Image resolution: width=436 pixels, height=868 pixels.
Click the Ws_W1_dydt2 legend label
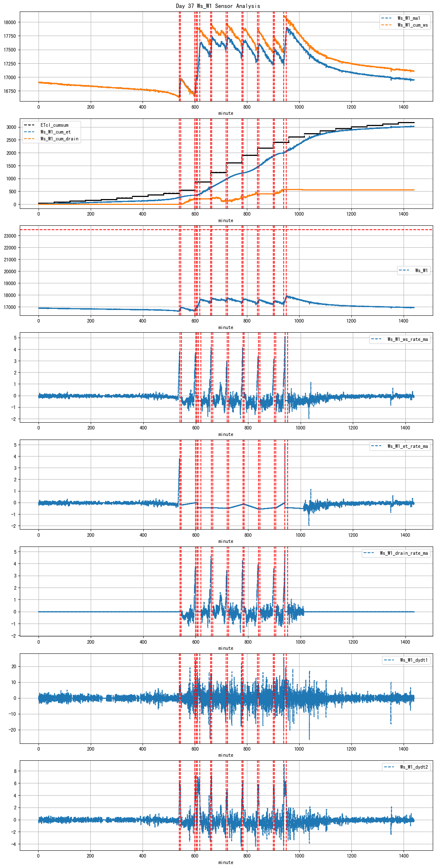tap(414, 767)
